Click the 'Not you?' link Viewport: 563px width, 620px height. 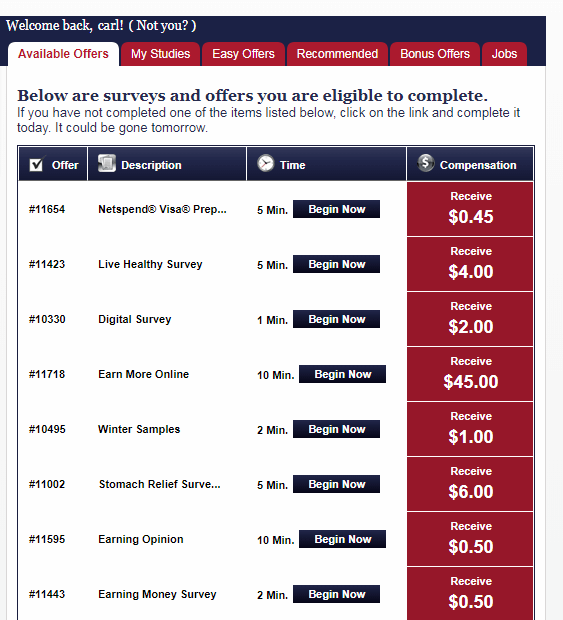(x=162, y=26)
